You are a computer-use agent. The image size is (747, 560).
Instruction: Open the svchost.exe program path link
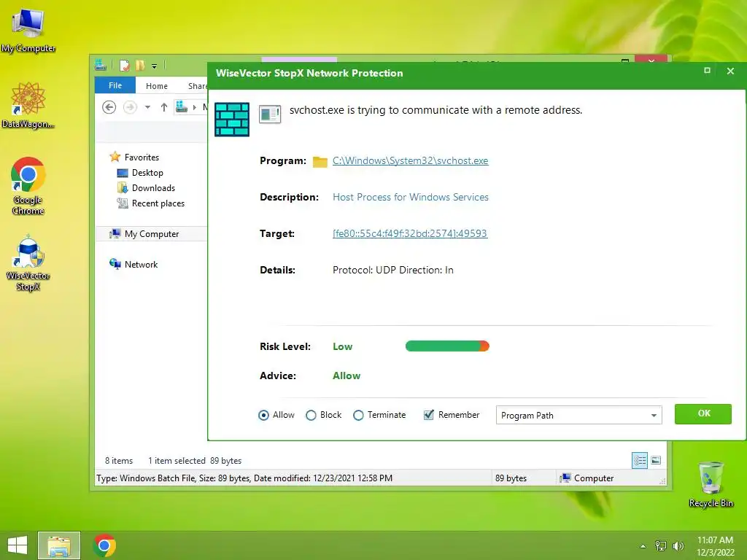pyautogui.click(x=410, y=160)
